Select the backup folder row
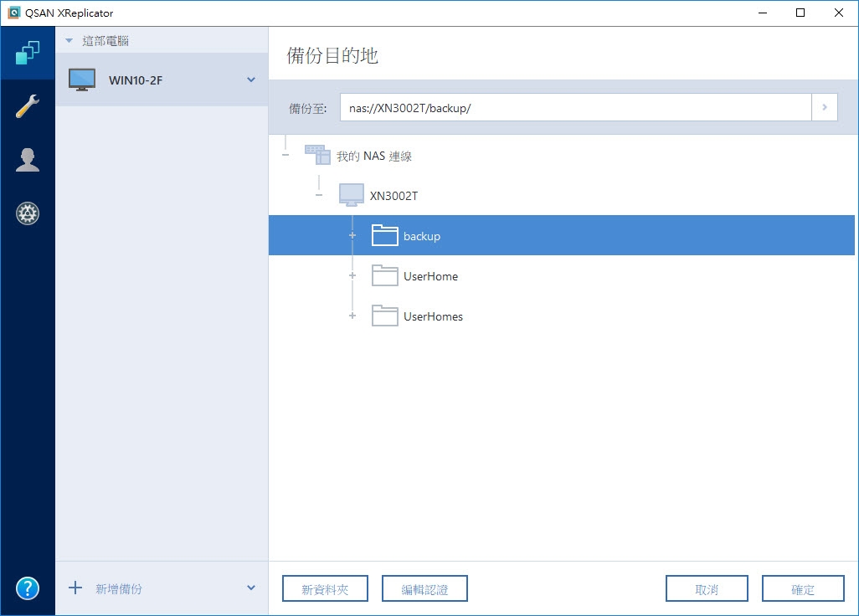 (x=562, y=235)
